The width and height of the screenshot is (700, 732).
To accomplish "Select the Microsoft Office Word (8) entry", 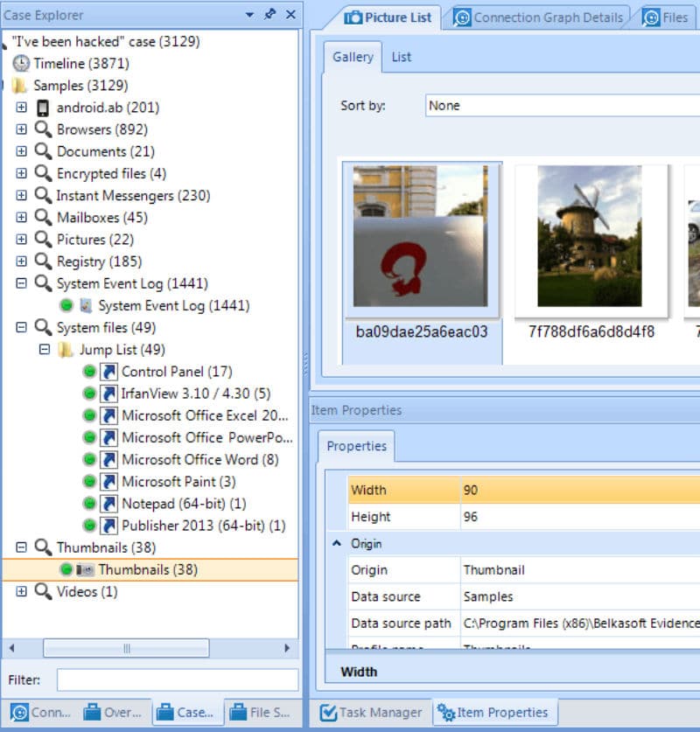I will click(199, 460).
